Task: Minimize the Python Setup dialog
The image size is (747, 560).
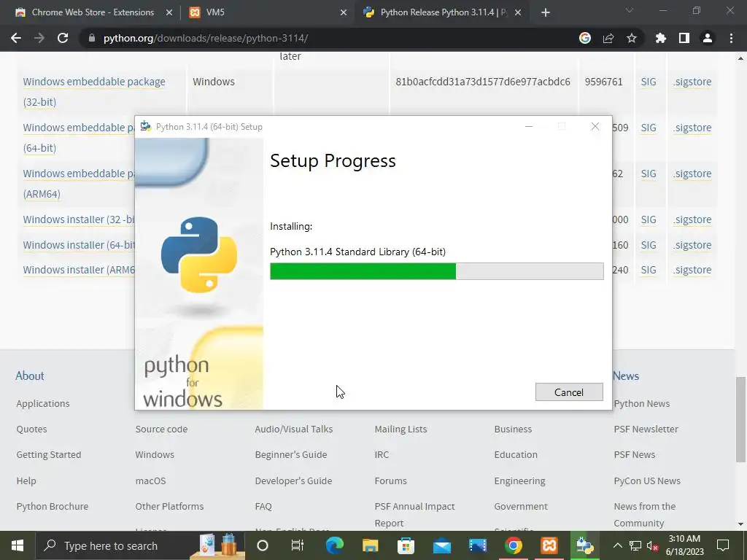Action: (529, 126)
